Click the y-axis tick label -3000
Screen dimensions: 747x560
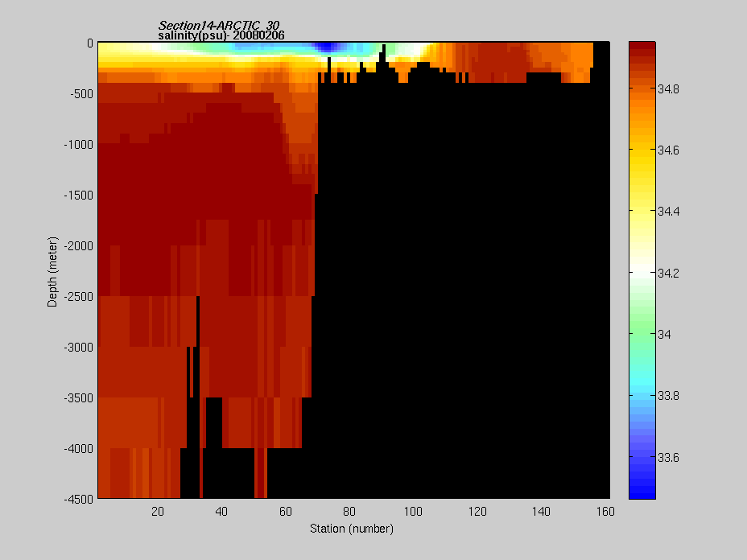79,347
